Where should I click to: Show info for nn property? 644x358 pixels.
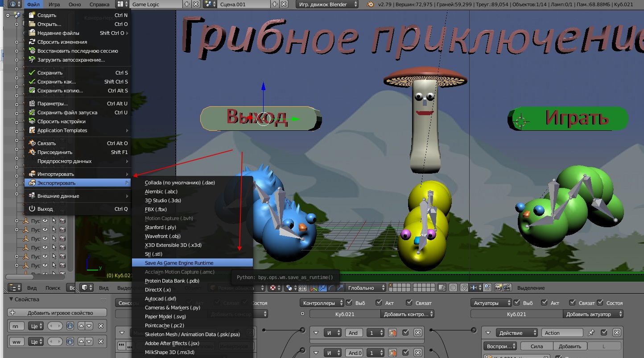[x=70, y=326]
